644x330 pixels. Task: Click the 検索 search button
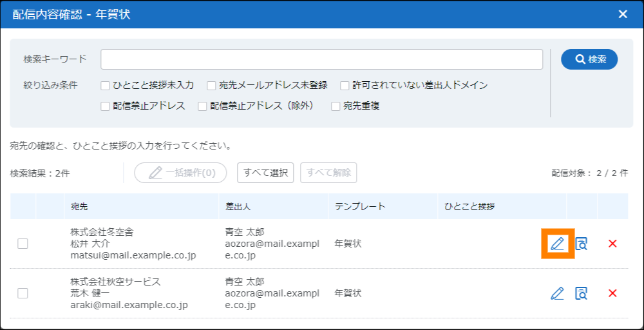click(589, 59)
